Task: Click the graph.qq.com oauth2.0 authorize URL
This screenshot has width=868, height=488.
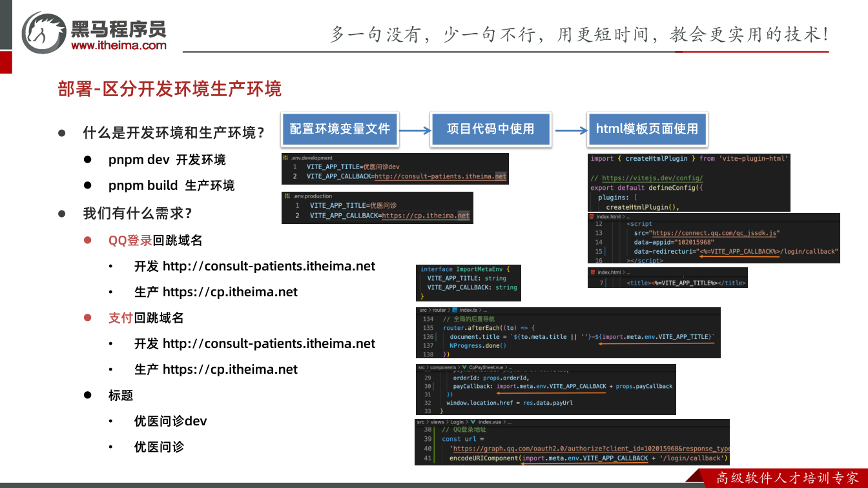Action: point(590,449)
